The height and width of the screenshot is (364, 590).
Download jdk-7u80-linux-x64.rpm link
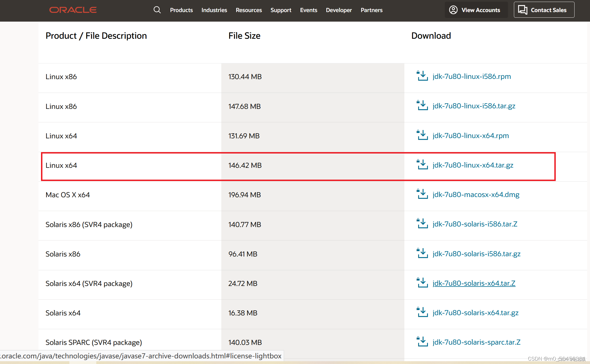(x=471, y=136)
